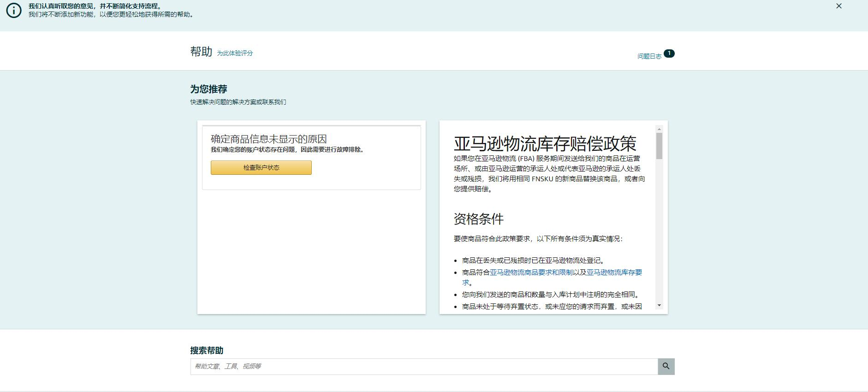Screen dimensions: 868x392
Task: Click empty scrollbar track below the thumb
Action: coord(659,231)
